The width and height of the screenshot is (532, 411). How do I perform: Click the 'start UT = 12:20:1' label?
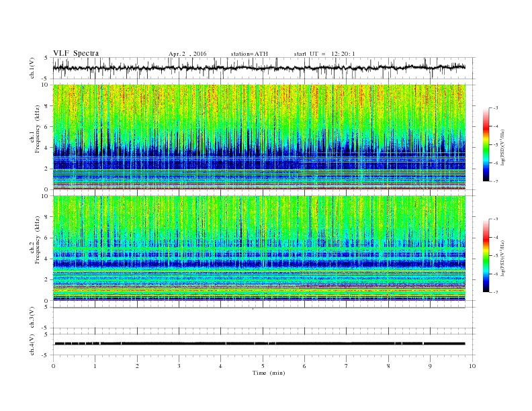point(324,54)
